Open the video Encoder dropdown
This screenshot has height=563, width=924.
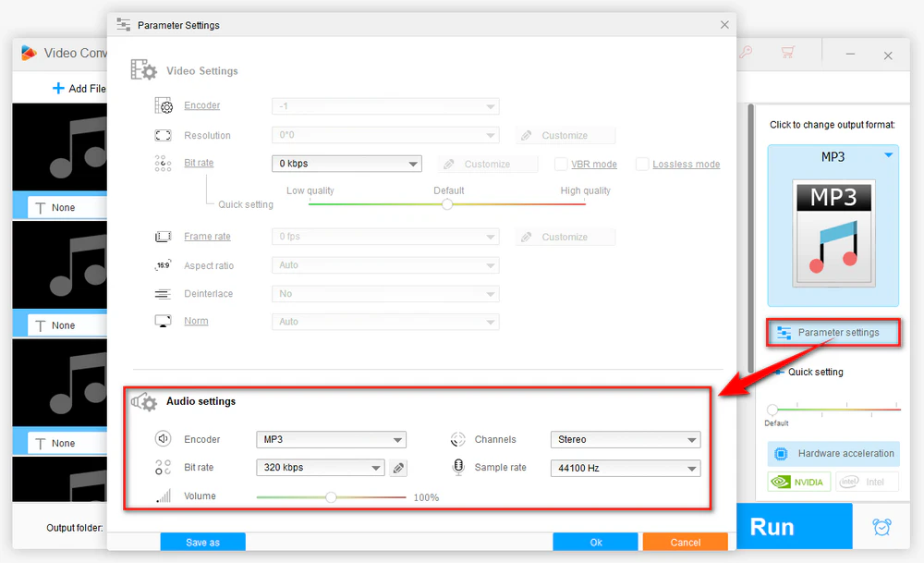coord(385,106)
